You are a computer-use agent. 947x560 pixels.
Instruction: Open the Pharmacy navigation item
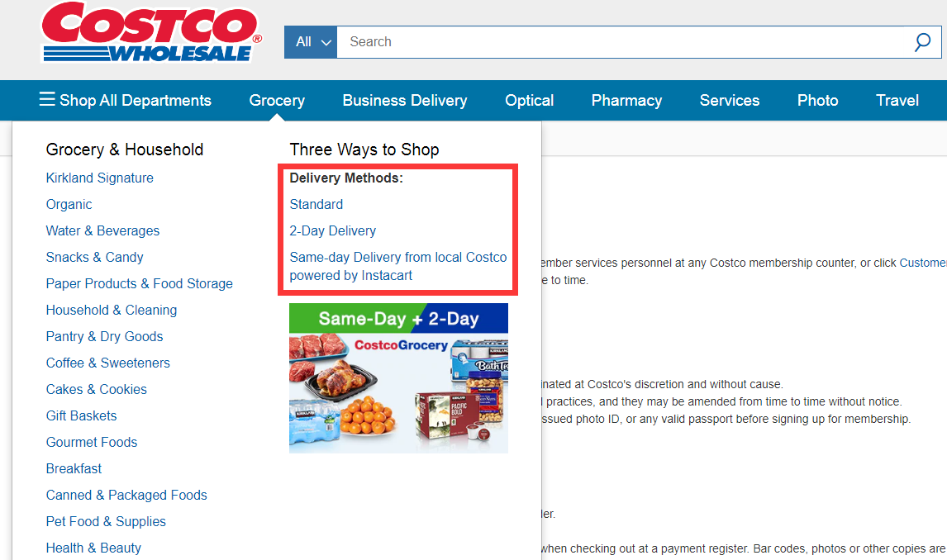[x=626, y=100]
